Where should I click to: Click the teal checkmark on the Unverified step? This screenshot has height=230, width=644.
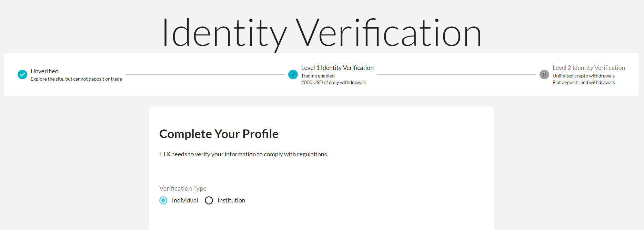pos(22,74)
